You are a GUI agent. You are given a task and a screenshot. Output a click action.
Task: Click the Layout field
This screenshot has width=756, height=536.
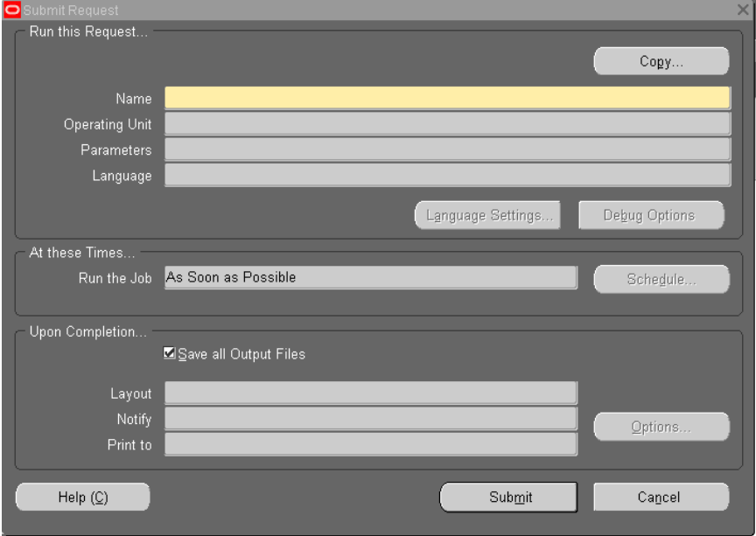click(370, 393)
